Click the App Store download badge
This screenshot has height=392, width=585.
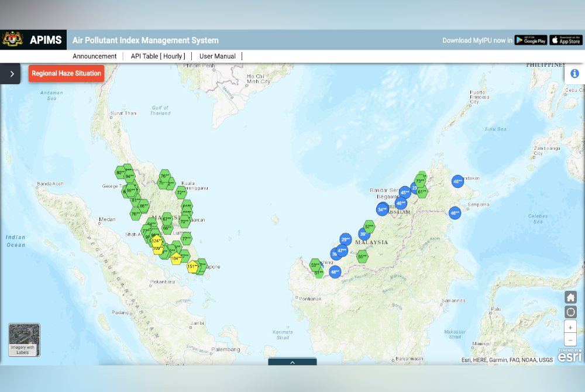click(565, 40)
